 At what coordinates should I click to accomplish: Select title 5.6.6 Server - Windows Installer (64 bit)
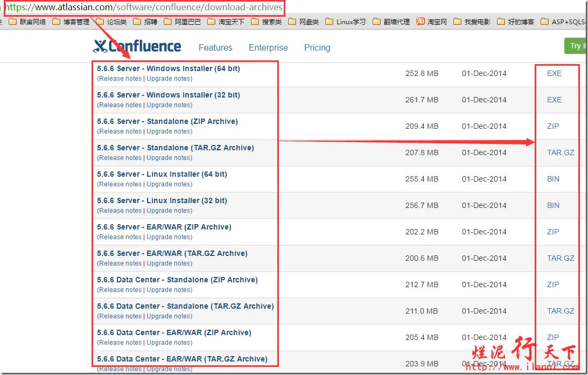(169, 68)
